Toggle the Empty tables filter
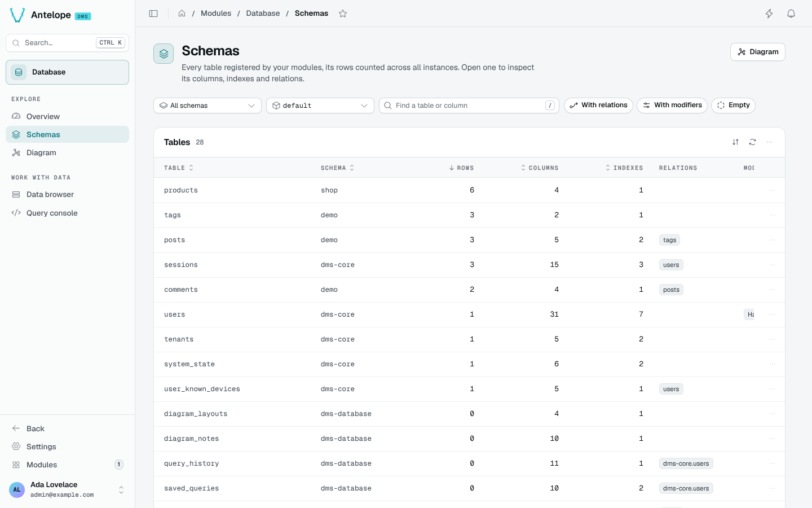This screenshot has height=508, width=812. [x=733, y=106]
